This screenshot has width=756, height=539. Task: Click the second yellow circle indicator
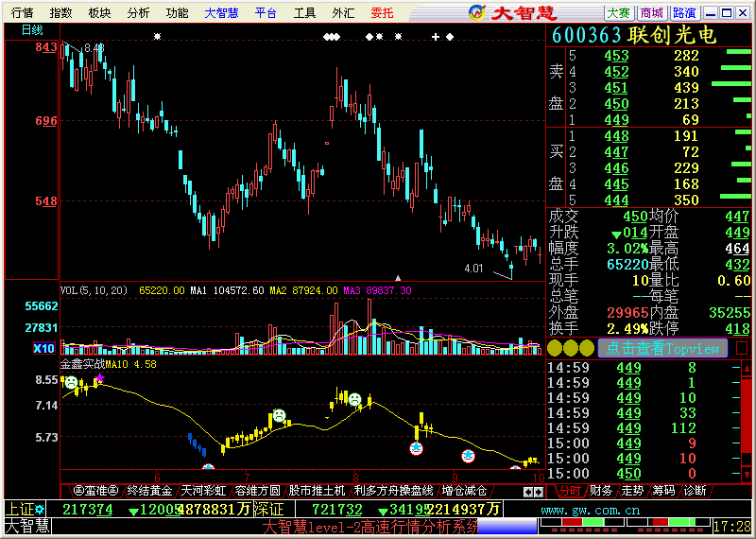571,348
